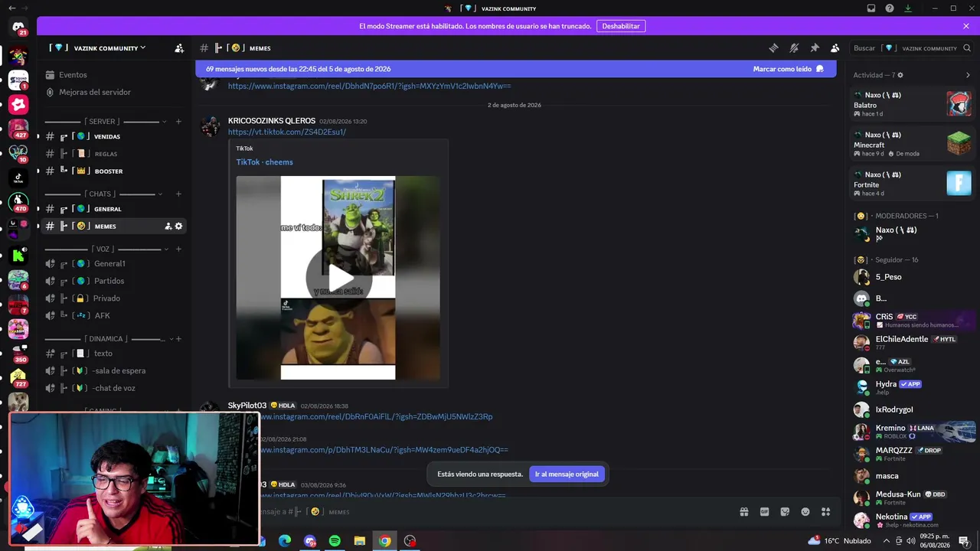
Task: Click Ir al mensaje original button
Action: pyautogui.click(x=567, y=474)
